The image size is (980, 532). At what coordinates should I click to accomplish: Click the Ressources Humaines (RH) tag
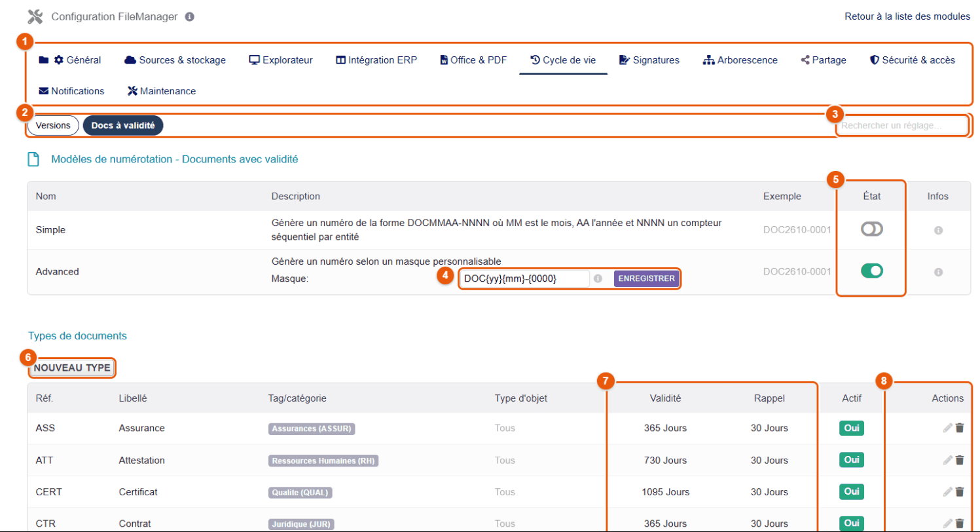pyautogui.click(x=323, y=461)
